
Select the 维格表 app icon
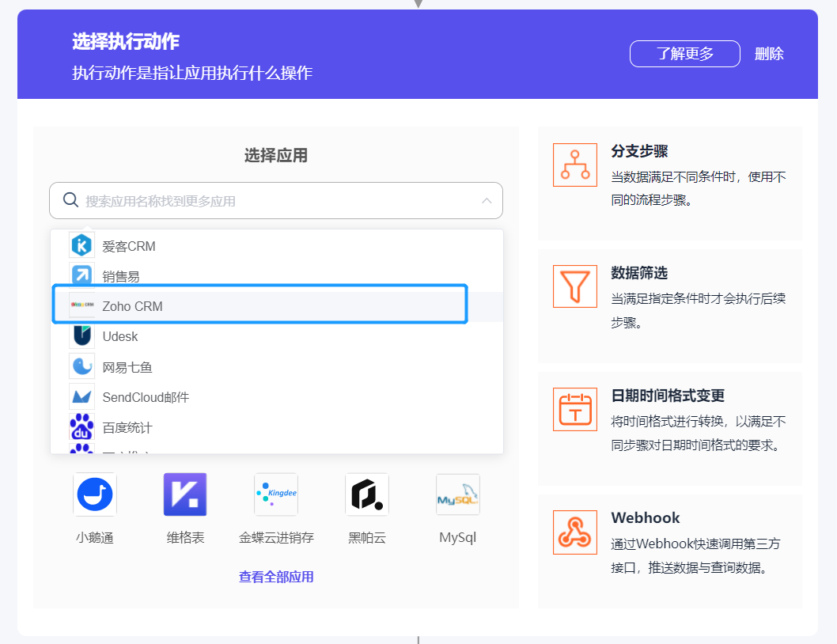[x=185, y=494]
